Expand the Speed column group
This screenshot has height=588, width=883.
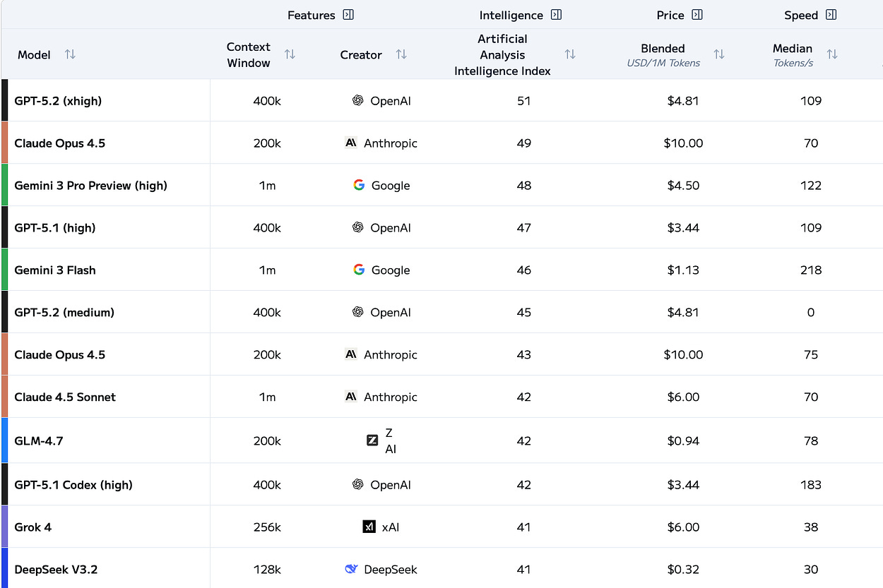pyautogui.click(x=831, y=15)
